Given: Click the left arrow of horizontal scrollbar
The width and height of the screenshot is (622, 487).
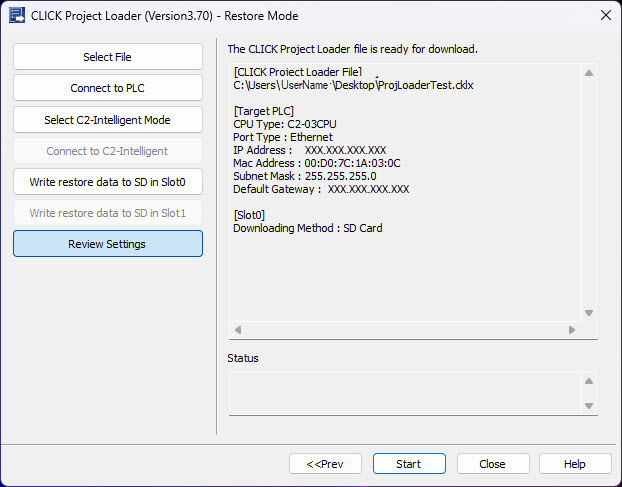Looking at the screenshot, I should [x=238, y=330].
